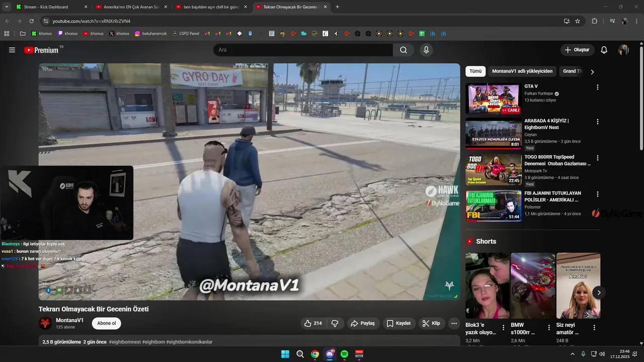This screenshot has width=644, height=362.
Task: Show hidden system tray icons
Action: [x=572, y=354]
